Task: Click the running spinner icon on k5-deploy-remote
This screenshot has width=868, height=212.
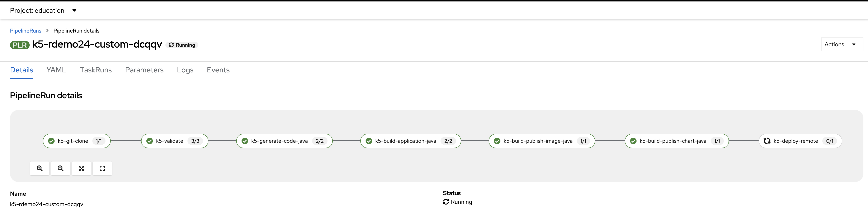Action: point(767,141)
